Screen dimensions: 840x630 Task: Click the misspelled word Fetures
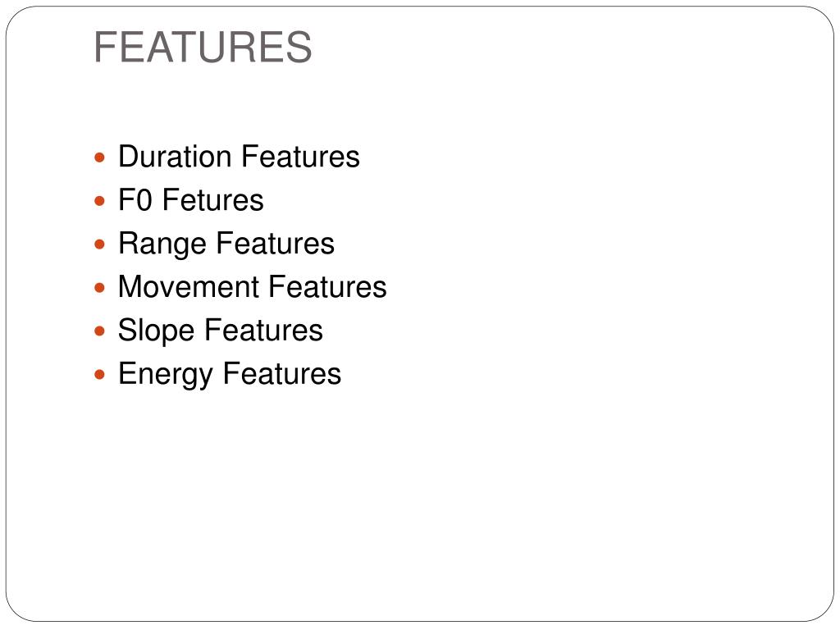coord(212,200)
